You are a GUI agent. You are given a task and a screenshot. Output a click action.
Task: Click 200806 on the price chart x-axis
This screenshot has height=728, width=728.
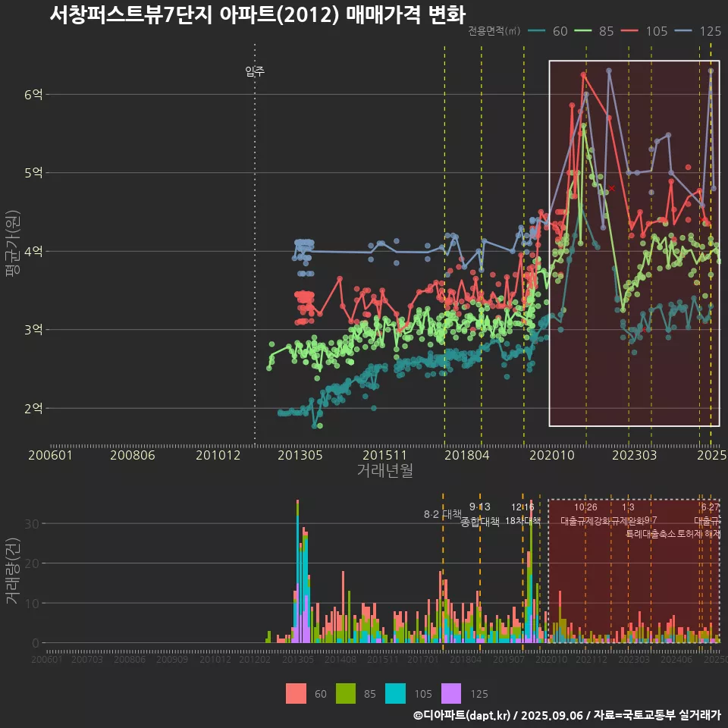132,455
